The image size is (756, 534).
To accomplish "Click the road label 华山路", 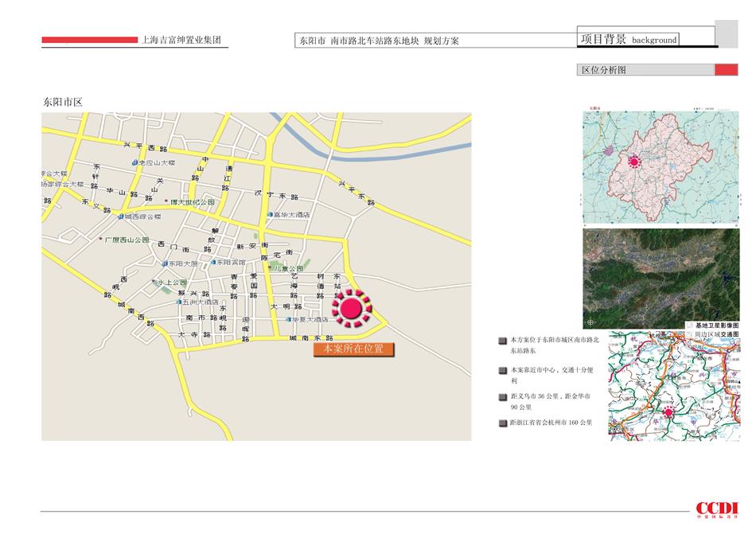I will tap(123, 193).
